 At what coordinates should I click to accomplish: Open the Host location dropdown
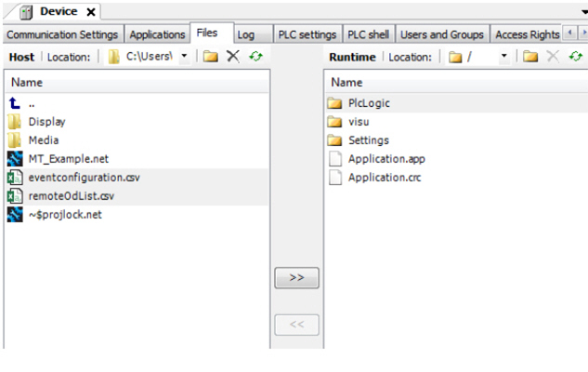click(184, 57)
